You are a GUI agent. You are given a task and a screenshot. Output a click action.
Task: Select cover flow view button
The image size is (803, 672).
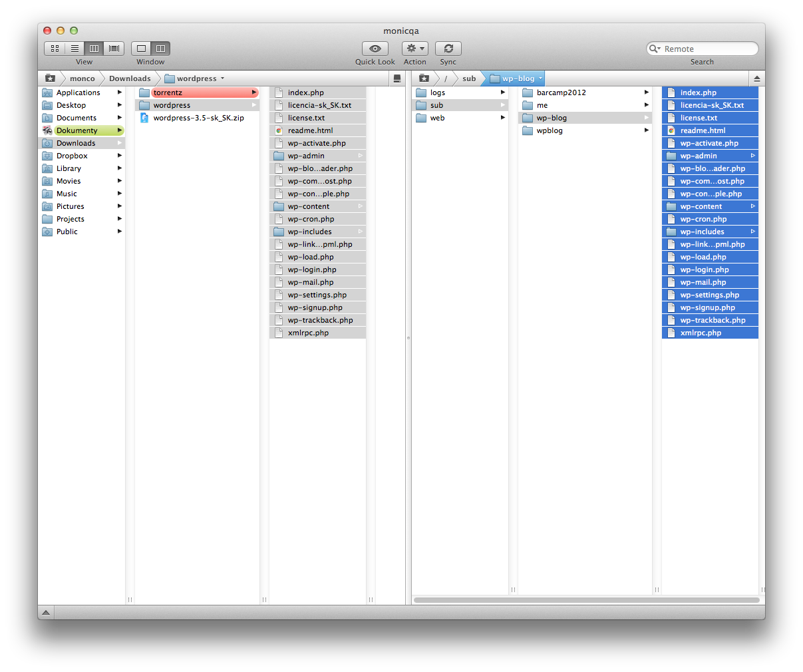(114, 49)
